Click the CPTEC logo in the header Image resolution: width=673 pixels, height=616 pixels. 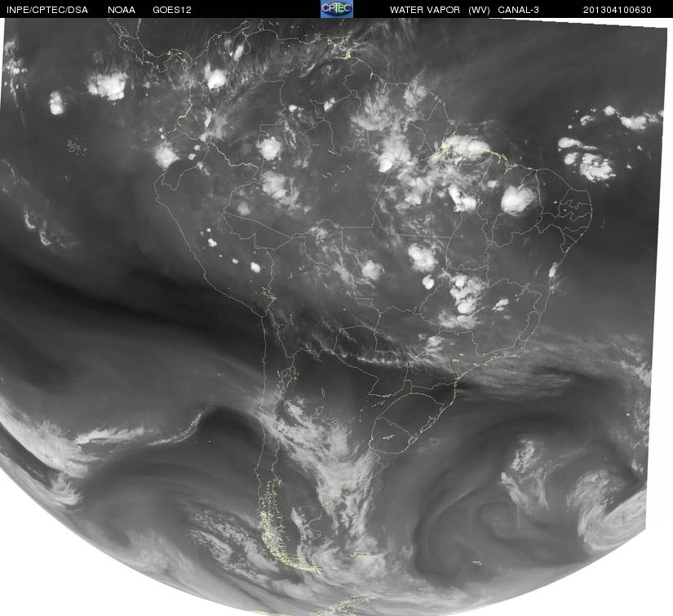coord(337,9)
